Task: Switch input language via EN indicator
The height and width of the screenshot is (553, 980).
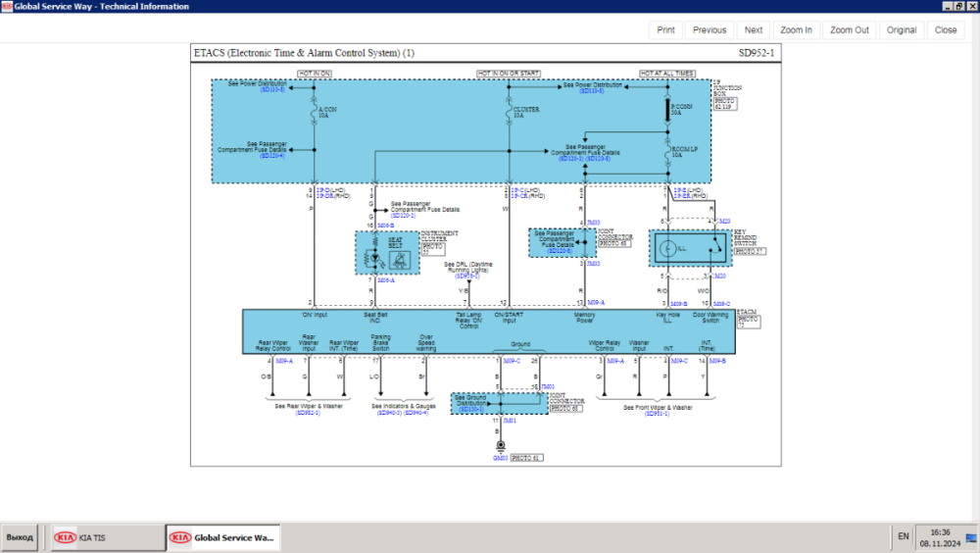Action: [903, 536]
